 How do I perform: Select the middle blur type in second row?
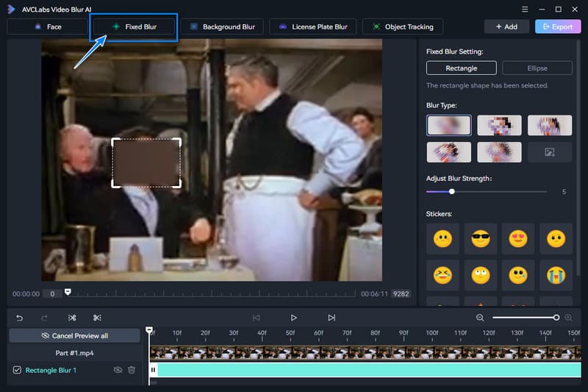[x=499, y=152]
